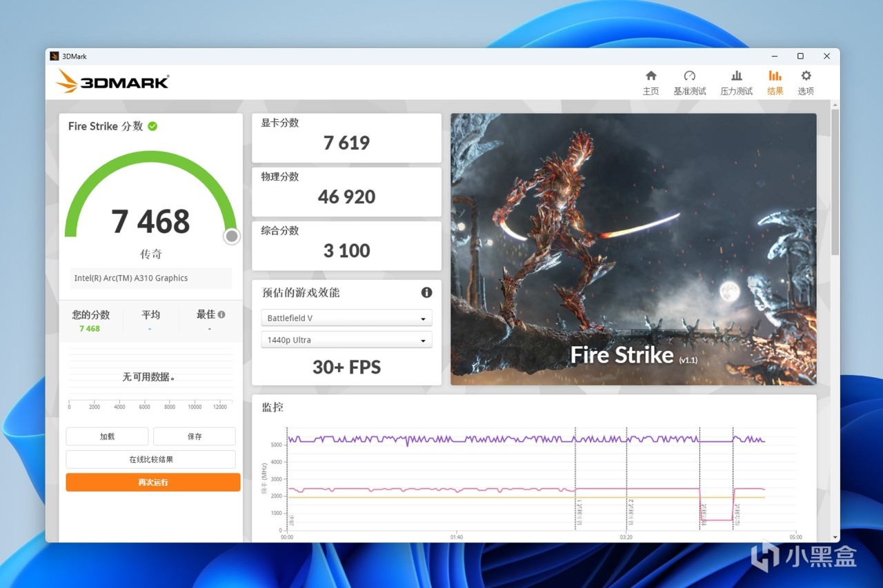The height and width of the screenshot is (588, 883).
Task: Open the 选项 options tab
Action: [x=806, y=83]
